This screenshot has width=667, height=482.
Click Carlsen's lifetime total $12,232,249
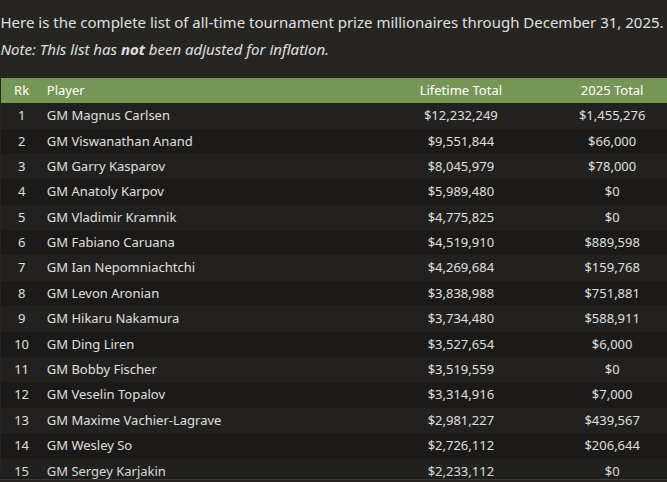pos(461,116)
